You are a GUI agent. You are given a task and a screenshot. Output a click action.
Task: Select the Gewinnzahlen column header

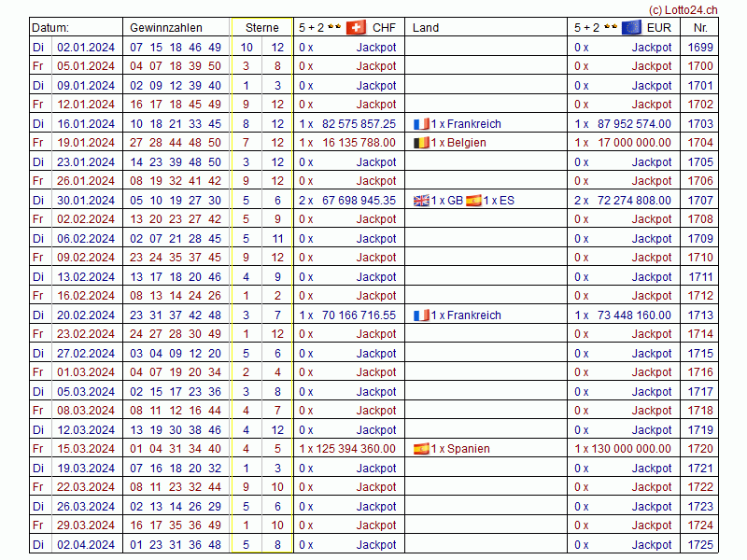pyautogui.click(x=165, y=28)
